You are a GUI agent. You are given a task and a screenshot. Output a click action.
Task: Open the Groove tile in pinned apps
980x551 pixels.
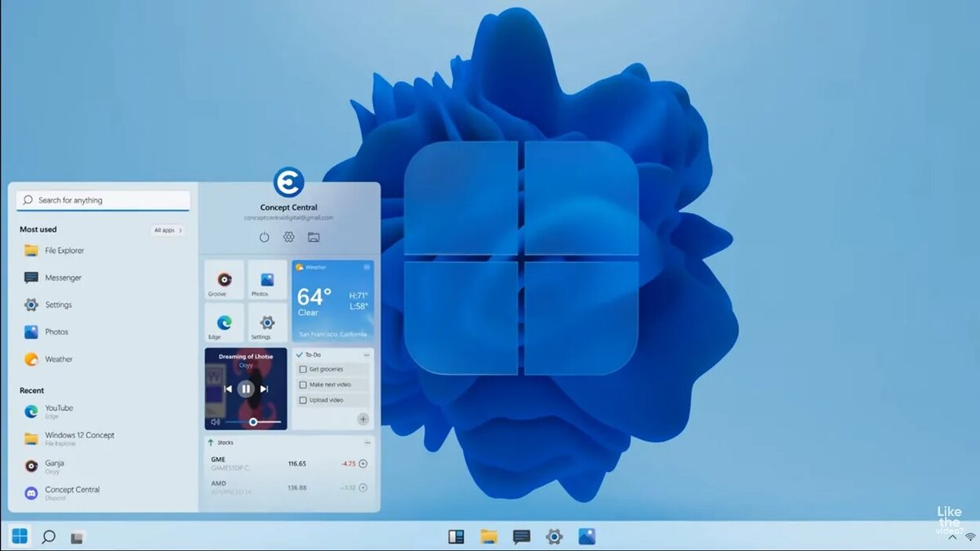point(223,280)
